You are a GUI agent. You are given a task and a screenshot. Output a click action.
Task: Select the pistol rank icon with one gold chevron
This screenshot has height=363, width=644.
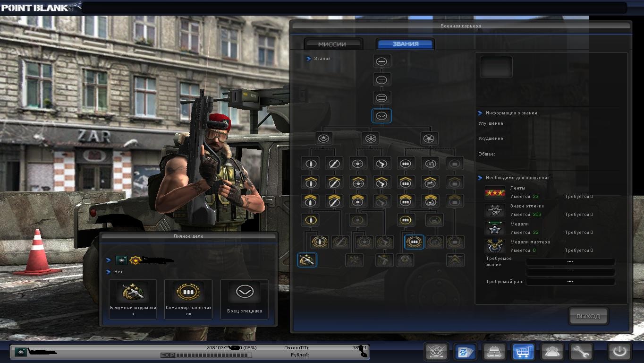pos(381,182)
